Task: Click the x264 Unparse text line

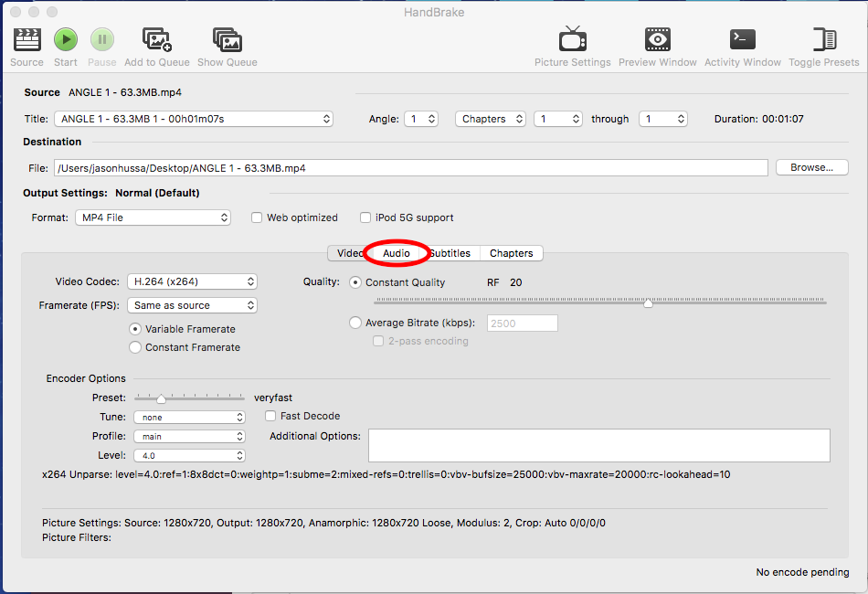Action: pyautogui.click(x=386, y=474)
